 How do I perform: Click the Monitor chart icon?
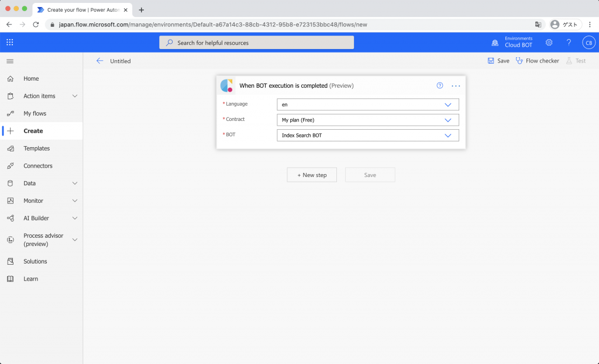pos(11,200)
